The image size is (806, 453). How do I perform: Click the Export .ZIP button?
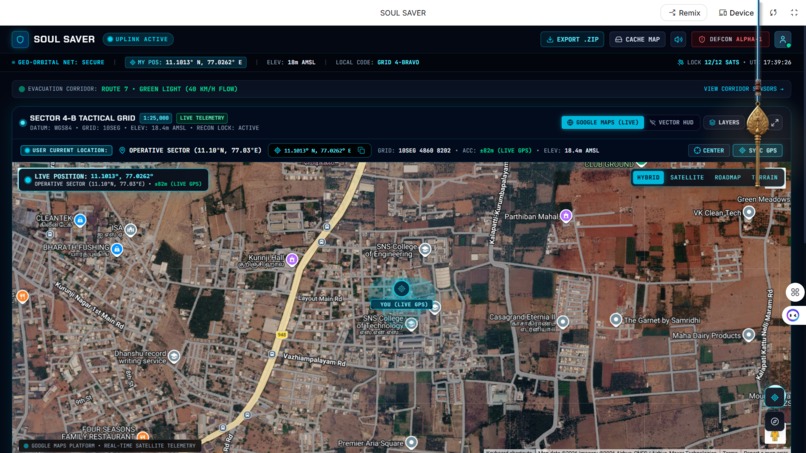tap(572, 40)
